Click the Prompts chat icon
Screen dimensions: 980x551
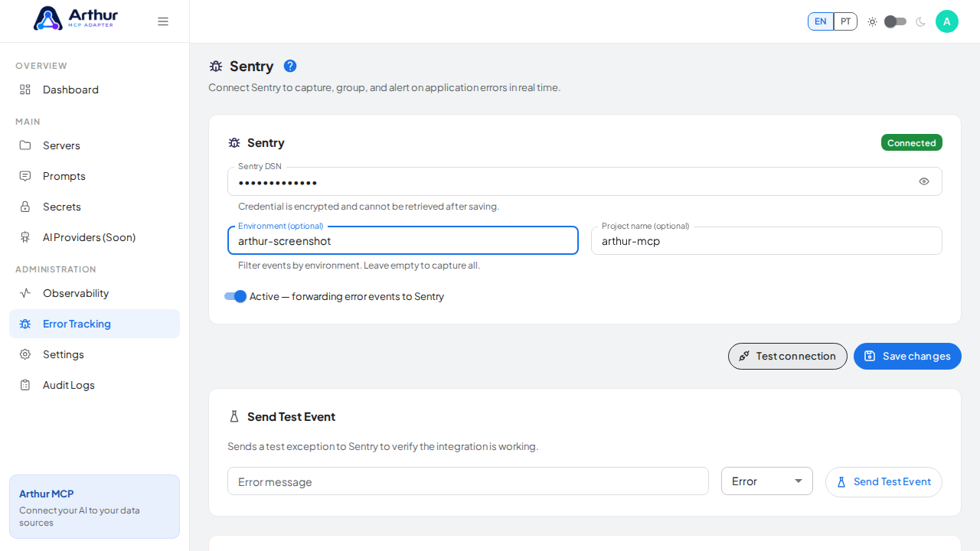25,176
